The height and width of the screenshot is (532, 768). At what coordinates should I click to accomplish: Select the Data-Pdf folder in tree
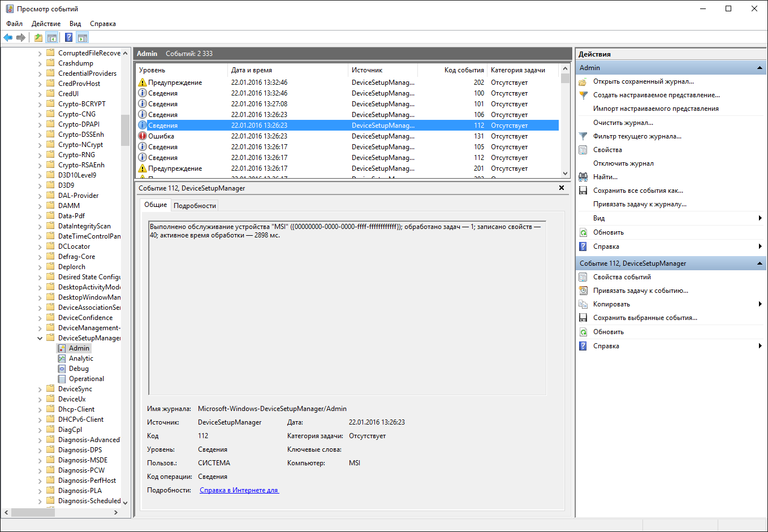tap(71, 216)
